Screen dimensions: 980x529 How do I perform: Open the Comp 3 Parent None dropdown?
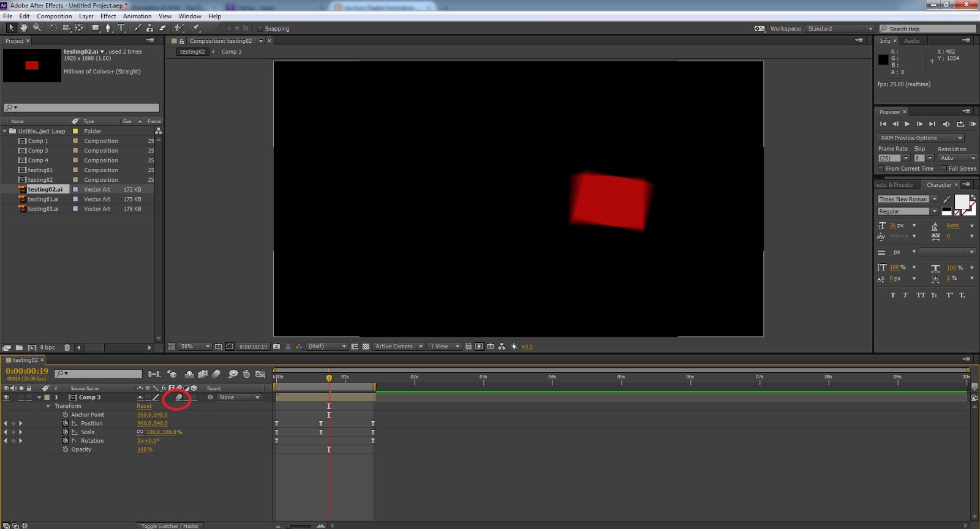click(x=239, y=397)
